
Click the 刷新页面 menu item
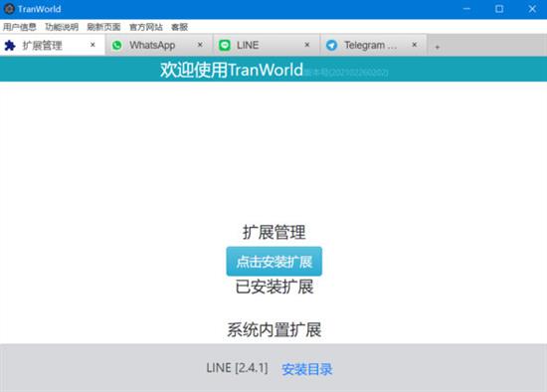(103, 27)
